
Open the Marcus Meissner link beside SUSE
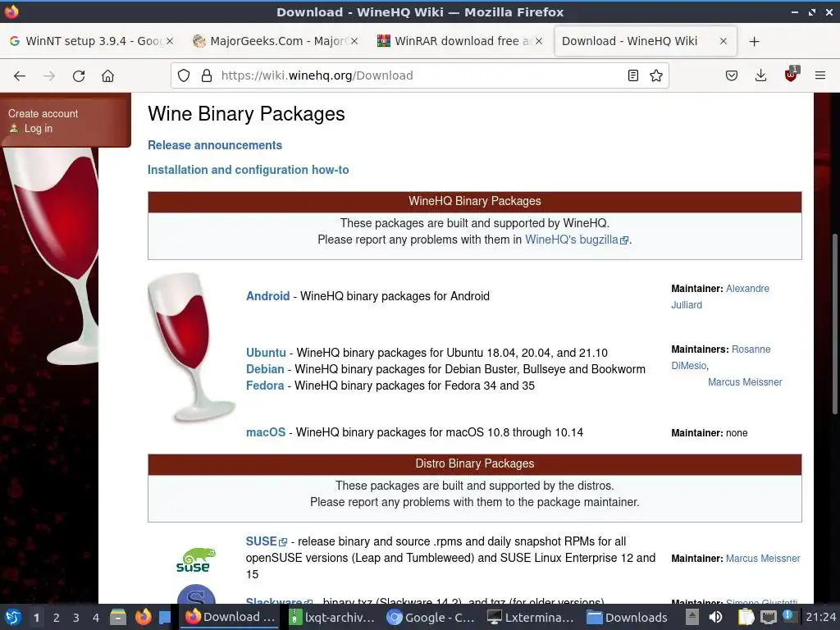[x=763, y=558]
